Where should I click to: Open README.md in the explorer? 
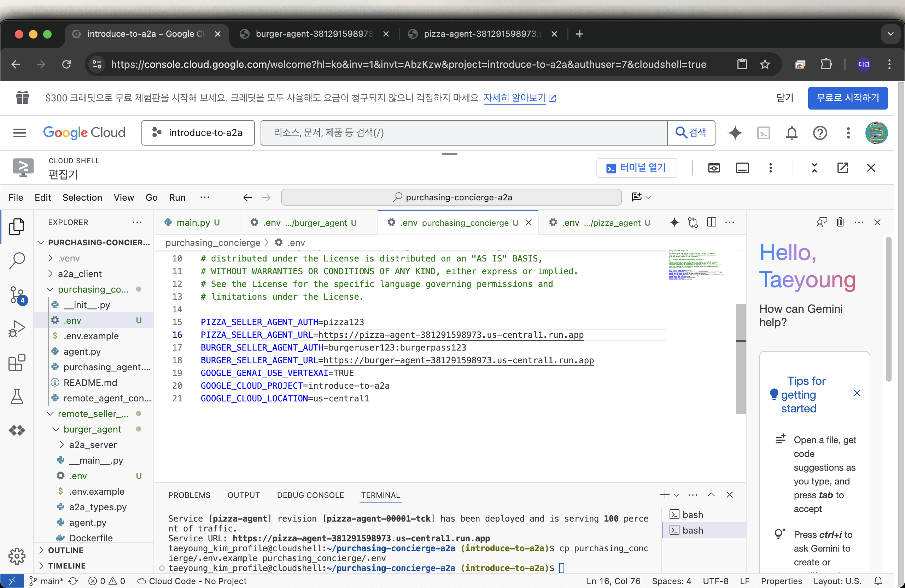point(90,382)
